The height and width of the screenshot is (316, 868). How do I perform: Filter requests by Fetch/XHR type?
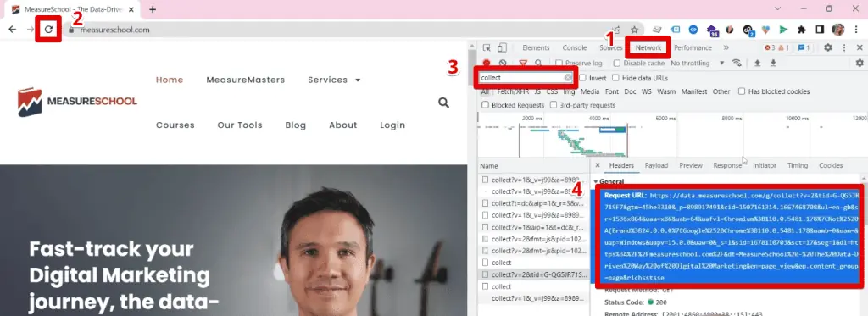pyautogui.click(x=513, y=91)
